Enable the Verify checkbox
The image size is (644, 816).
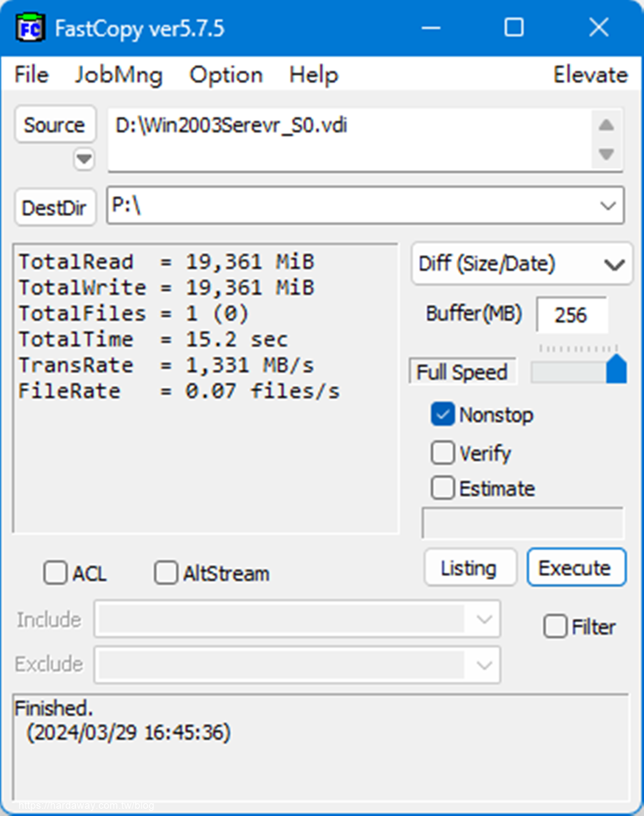point(443,453)
